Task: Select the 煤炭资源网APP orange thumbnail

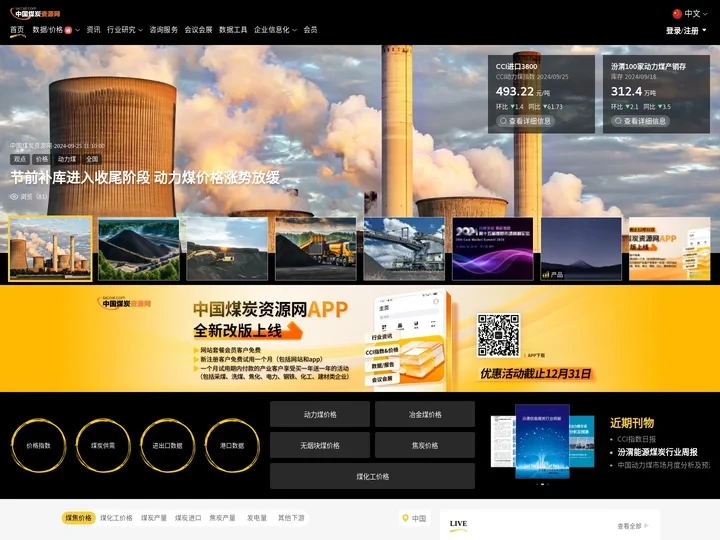Action: [669, 249]
